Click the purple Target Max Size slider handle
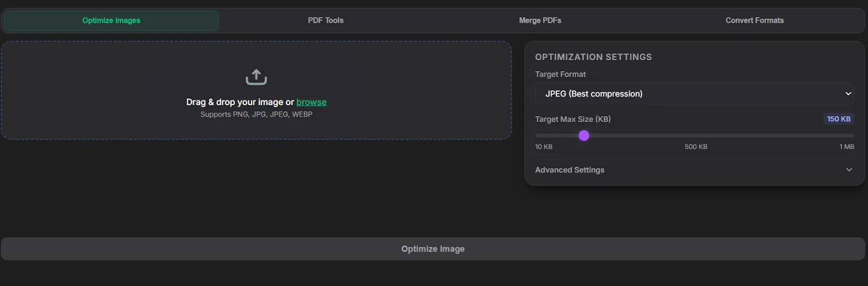This screenshot has width=868, height=286. [x=584, y=136]
